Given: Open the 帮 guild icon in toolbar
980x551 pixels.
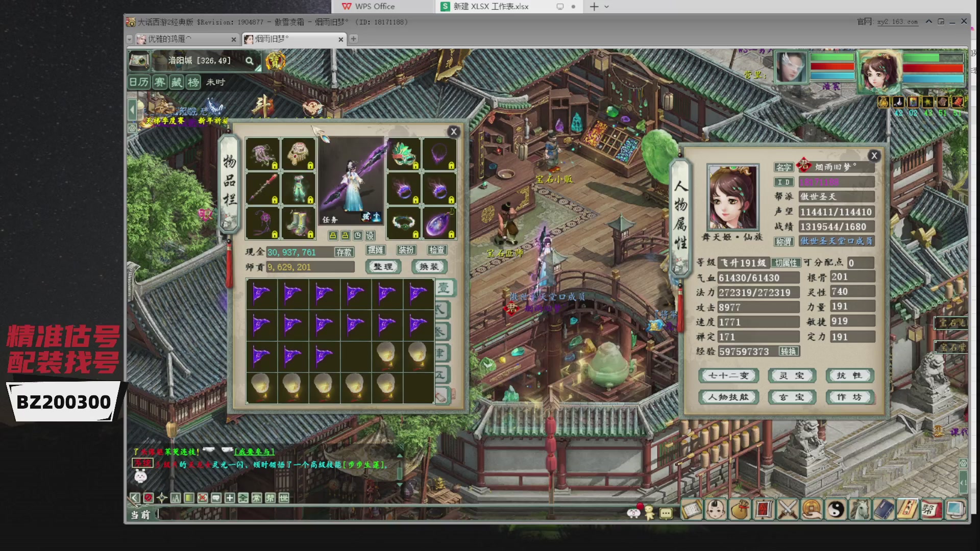Looking at the screenshot, I should click(930, 509).
